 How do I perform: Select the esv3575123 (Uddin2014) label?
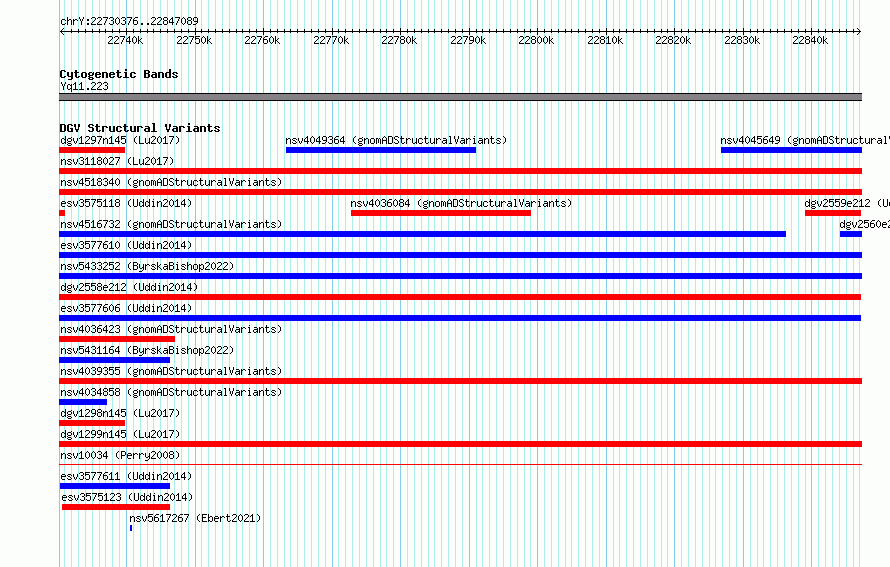tap(127, 497)
